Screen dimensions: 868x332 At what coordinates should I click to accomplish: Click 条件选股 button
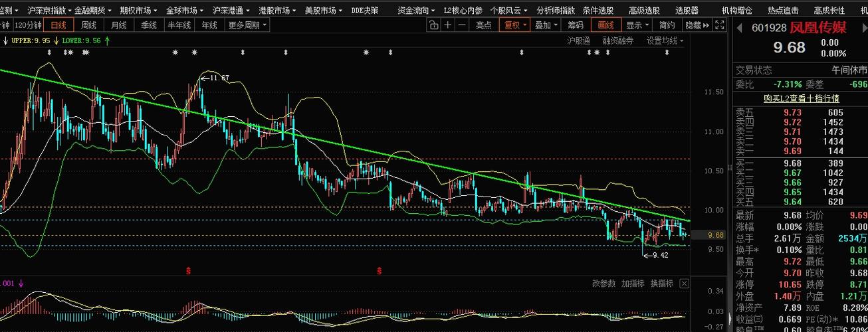coord(598,11)
